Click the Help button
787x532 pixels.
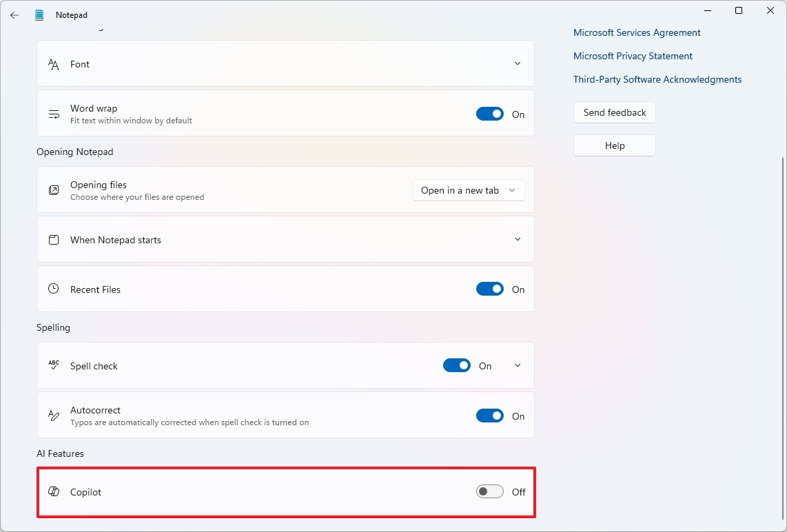(x=614, y=145)
